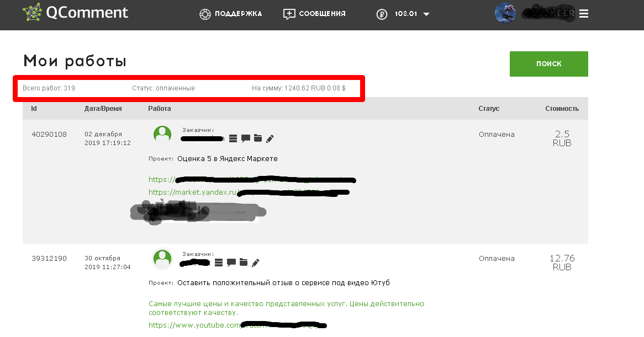
Task: Open the market.yandex.ru link
Action: click(249, 192)
